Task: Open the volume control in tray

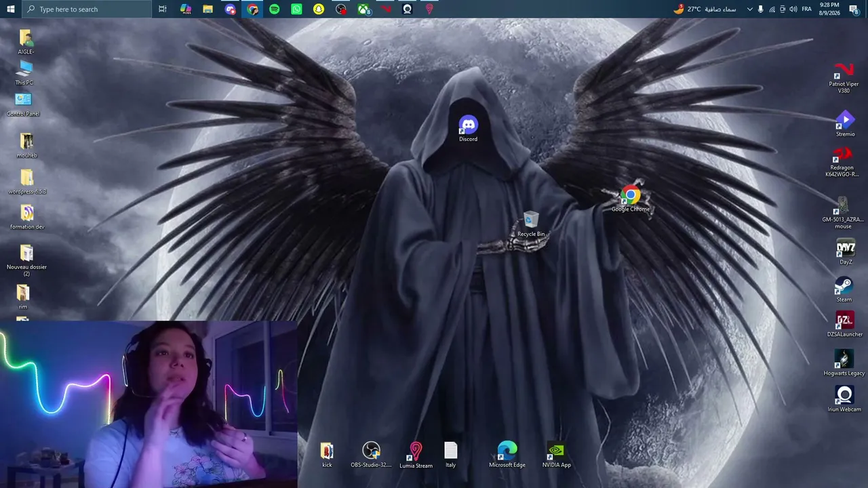Action: pyautogui.click(x=793, y=9)
